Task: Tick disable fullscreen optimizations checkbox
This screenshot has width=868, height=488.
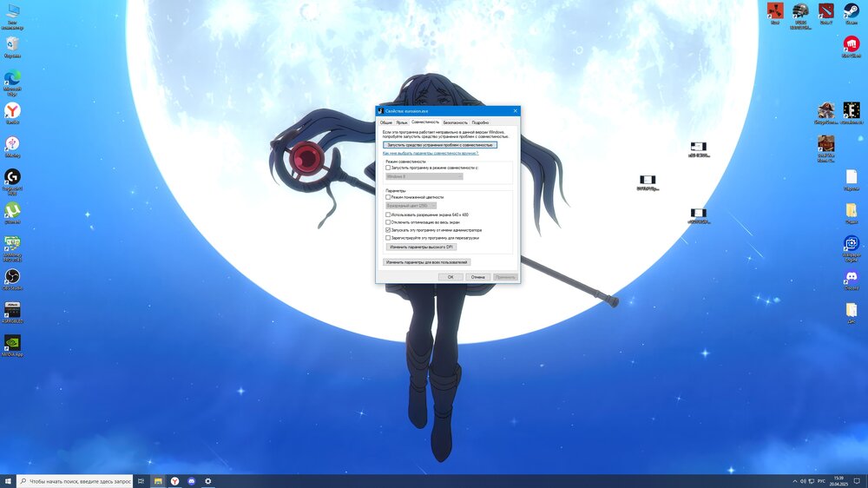Action: point(388,221)
